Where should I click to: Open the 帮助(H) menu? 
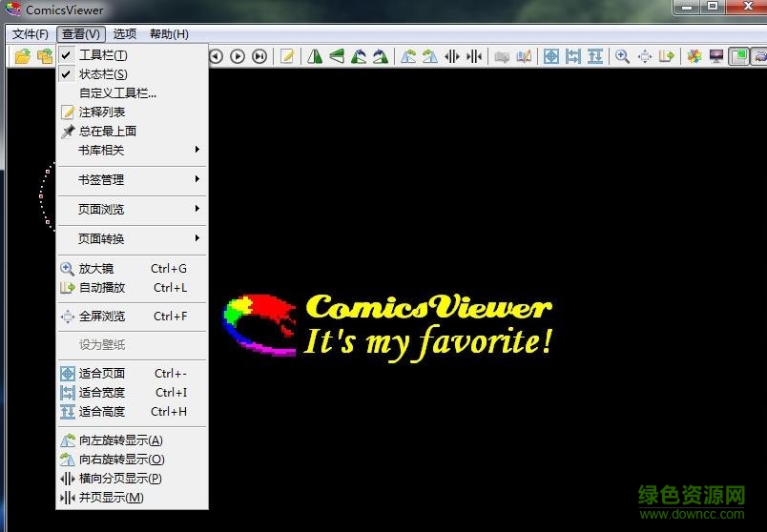(x=169, y=34)
